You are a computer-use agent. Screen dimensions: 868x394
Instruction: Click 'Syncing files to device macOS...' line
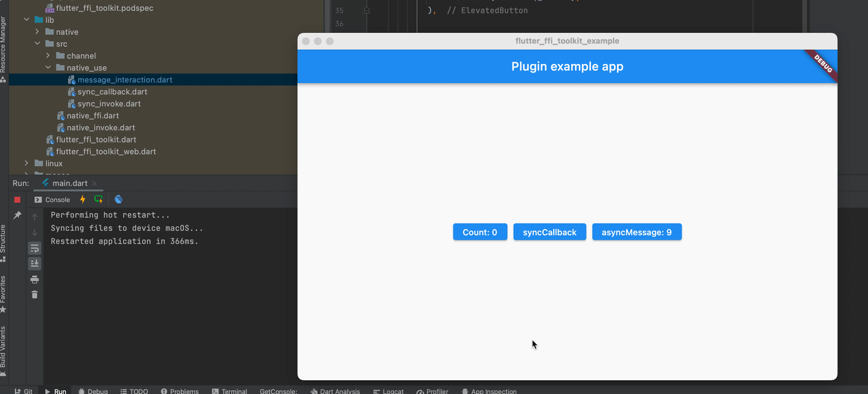click(127, 228)
